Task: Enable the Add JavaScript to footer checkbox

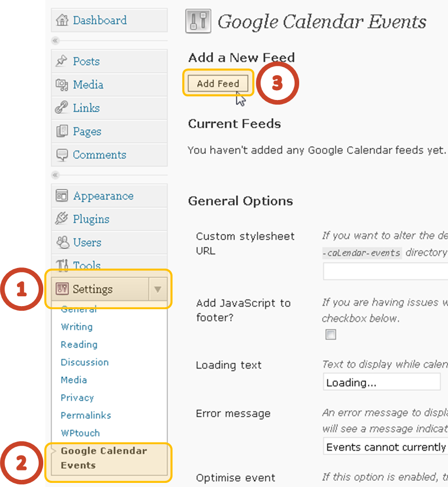Action: (331, 334)
